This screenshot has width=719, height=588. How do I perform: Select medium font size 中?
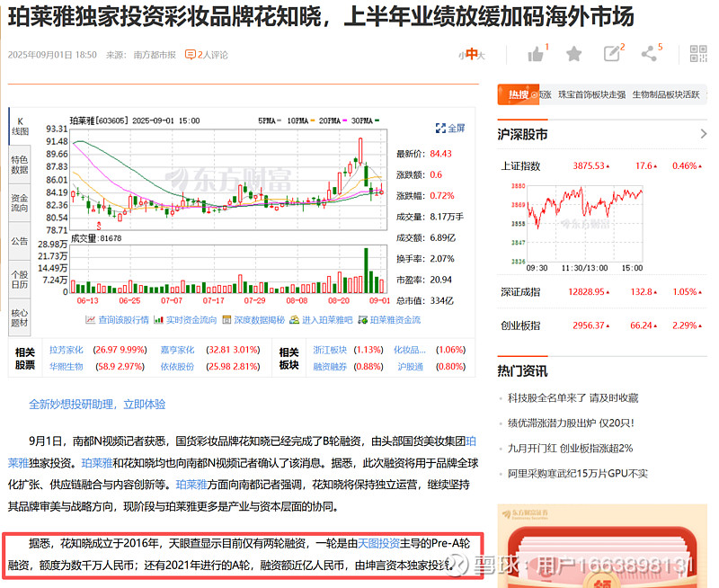coord(471,55)
